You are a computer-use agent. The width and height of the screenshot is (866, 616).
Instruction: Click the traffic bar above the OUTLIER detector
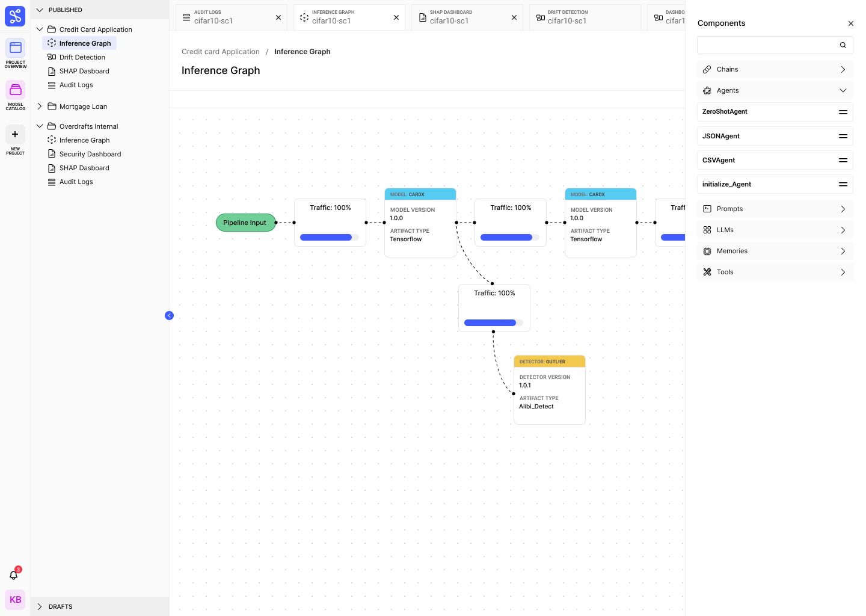[494, 323]
